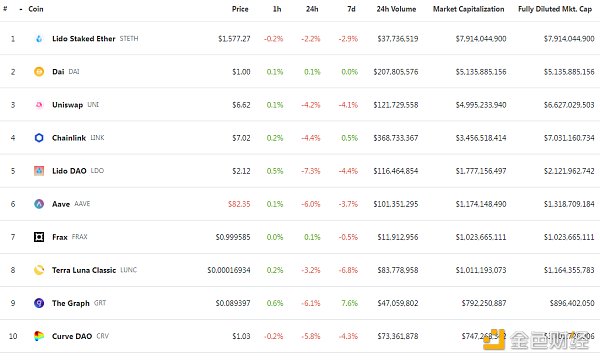Open the Chainlink coin name link

pos(69,138)
